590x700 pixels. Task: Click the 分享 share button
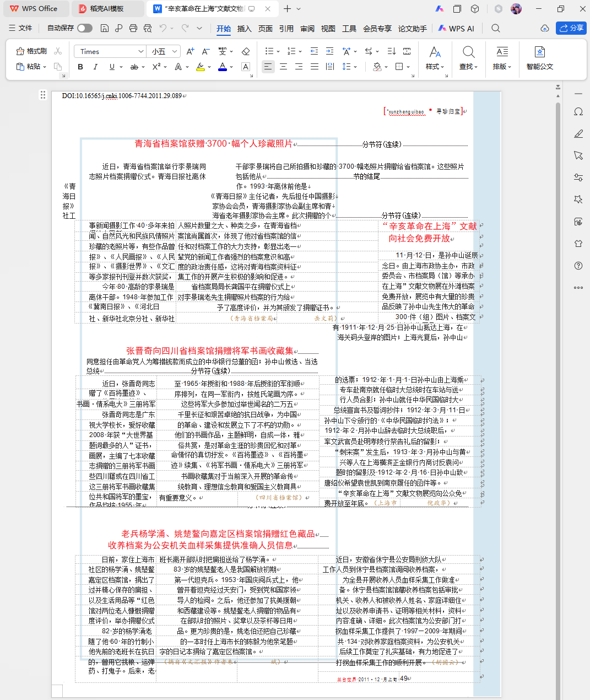point(571,28)
